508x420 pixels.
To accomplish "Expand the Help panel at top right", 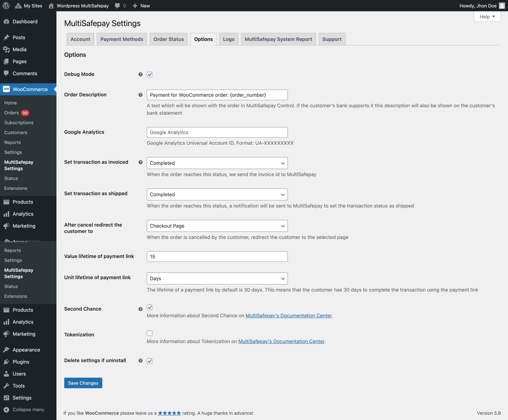I will coord(487,17).
